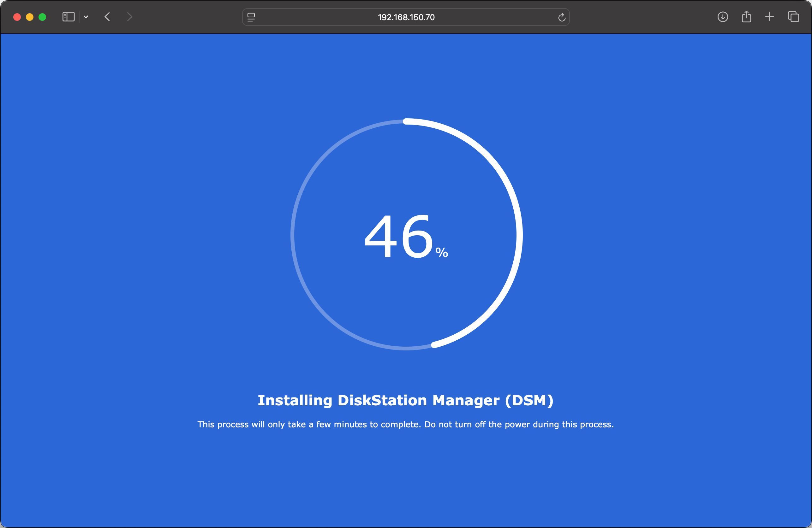Go back to the previous page
Viewport: 812px width, 528px height.
click(107, 17)
